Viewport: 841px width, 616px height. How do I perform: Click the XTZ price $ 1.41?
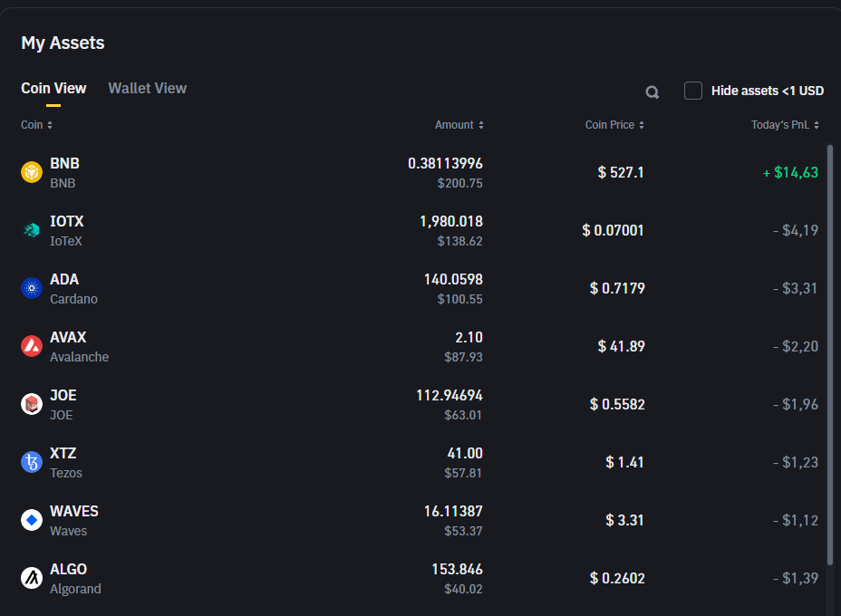pyautogui.click(x=624, y=462)
